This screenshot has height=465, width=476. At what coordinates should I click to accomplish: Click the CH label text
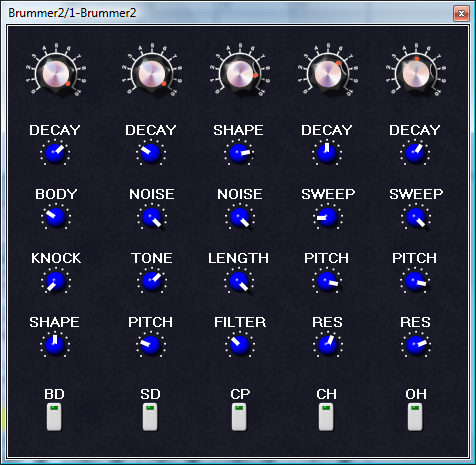pyautogui.click(x=327, y=394)
